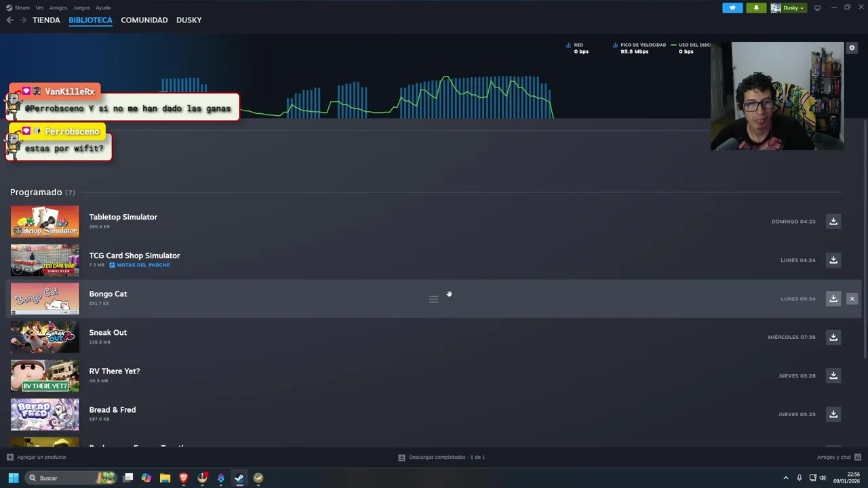
Task: Open the Amigos menu
Action: tap(58, 8)
